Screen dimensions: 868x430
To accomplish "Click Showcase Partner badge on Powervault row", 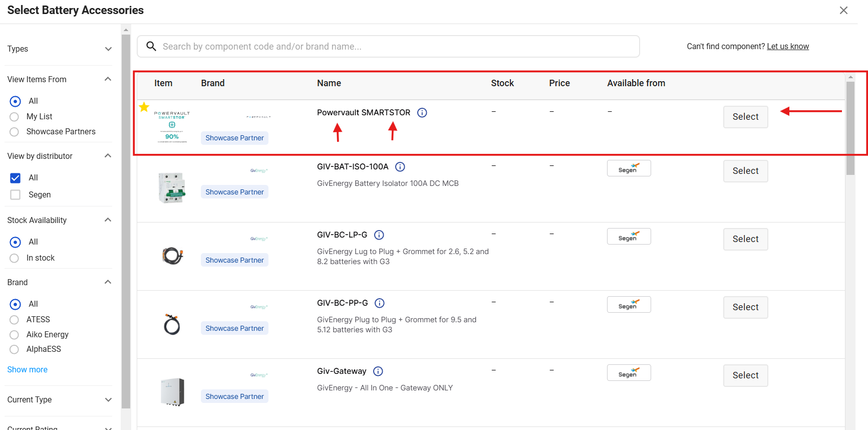I will [x=234, y=138].
